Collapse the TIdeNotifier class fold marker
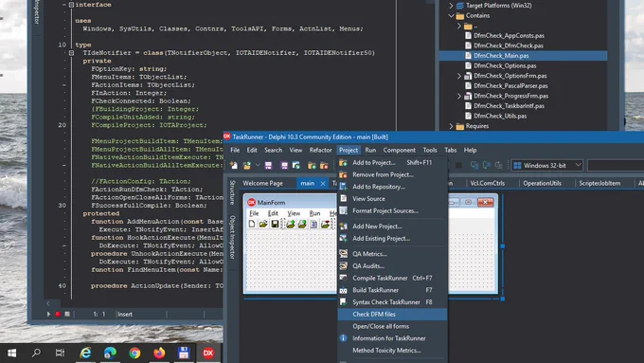The width and height of the screenshot is (644, 363). click(x=71, y=53)
